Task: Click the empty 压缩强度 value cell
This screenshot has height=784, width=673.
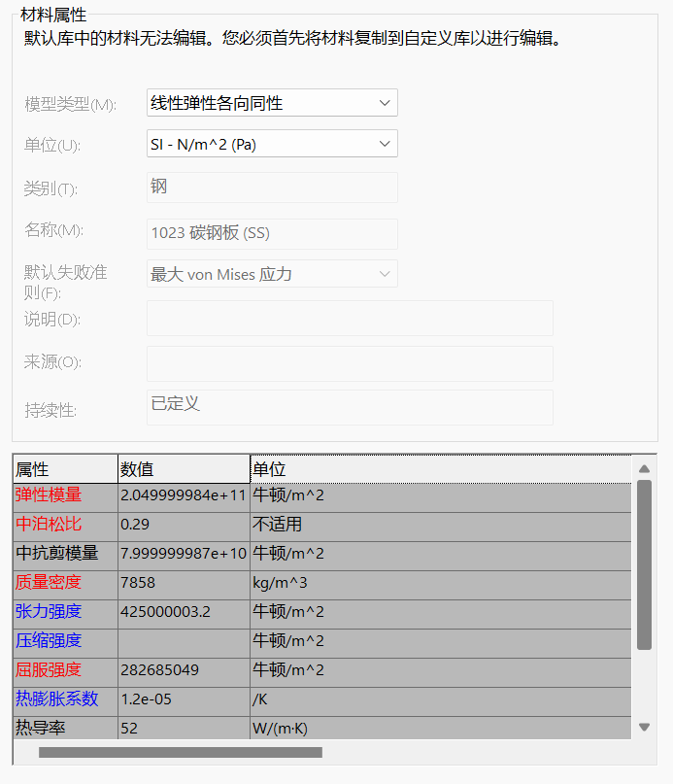Action: pos(184,641)
